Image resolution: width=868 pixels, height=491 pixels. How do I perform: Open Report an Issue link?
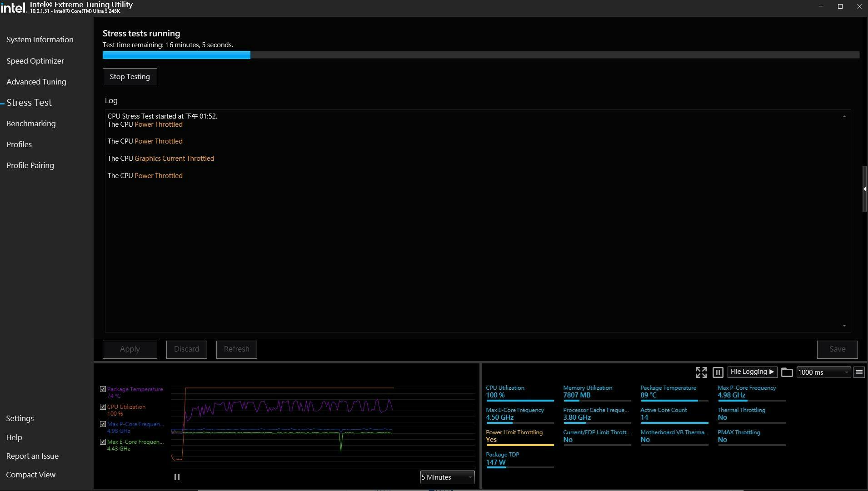(x=32, y=456)
